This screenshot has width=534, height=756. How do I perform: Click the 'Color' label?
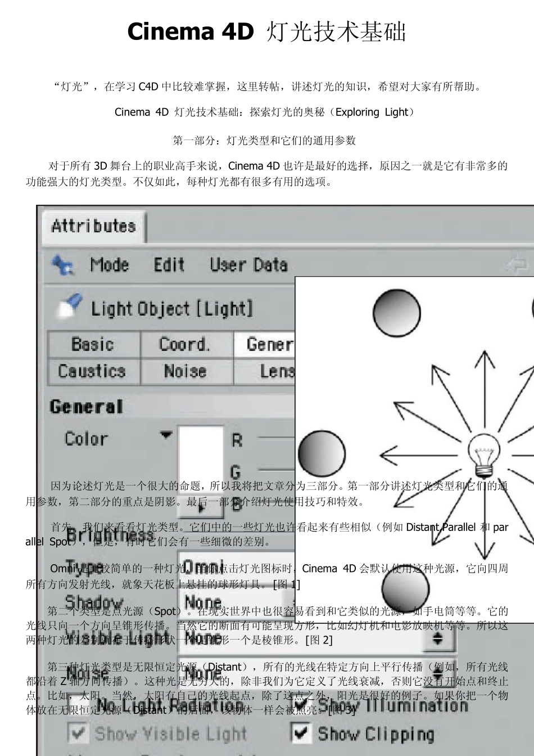tap(85, 438)
